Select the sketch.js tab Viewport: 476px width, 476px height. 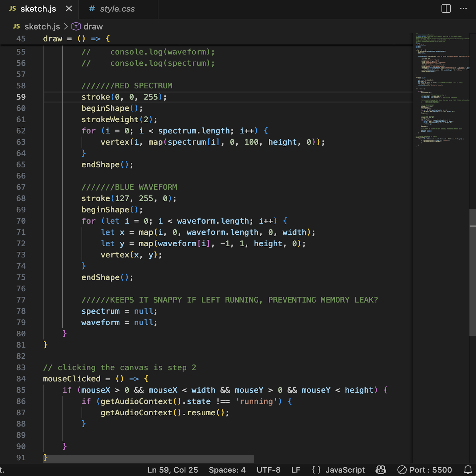38,9
